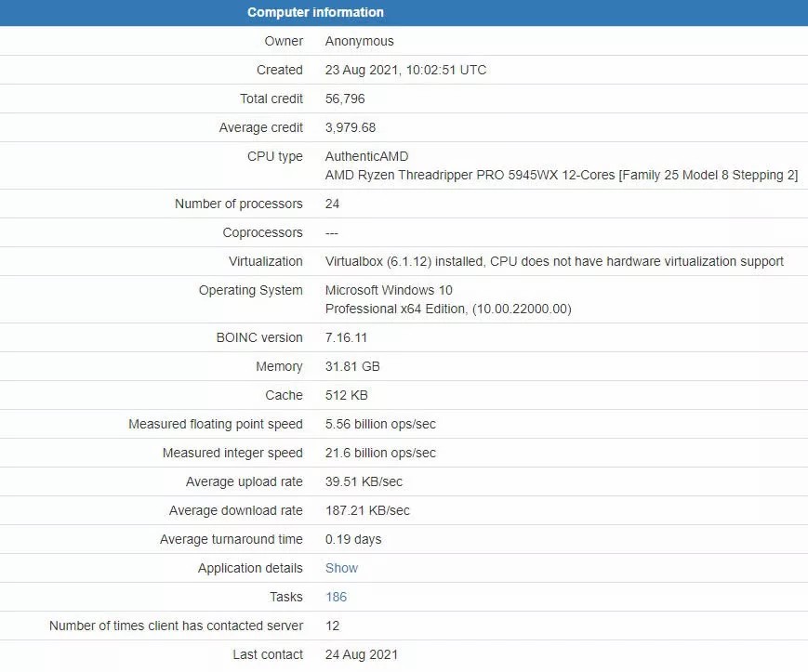The height and width of the screenshot is (672, 808).
Task: Click the Computer information header
Action: [x=315, y=12]
